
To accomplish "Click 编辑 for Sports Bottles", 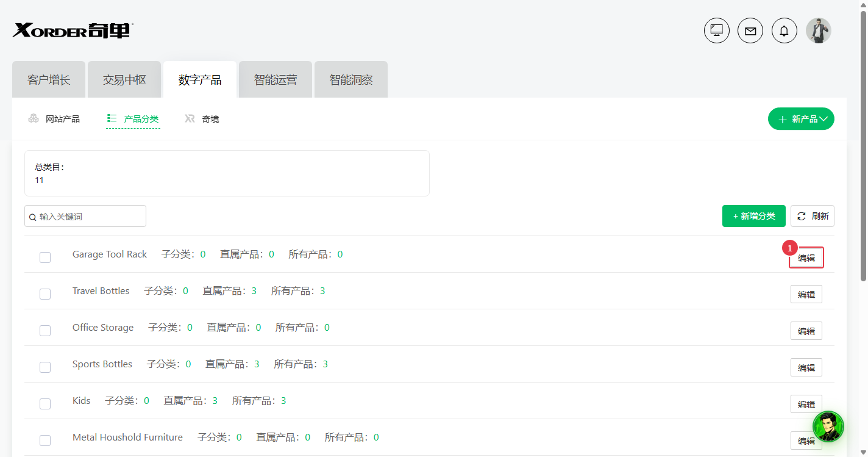I will pyautogui.click(x=806, y=367).
